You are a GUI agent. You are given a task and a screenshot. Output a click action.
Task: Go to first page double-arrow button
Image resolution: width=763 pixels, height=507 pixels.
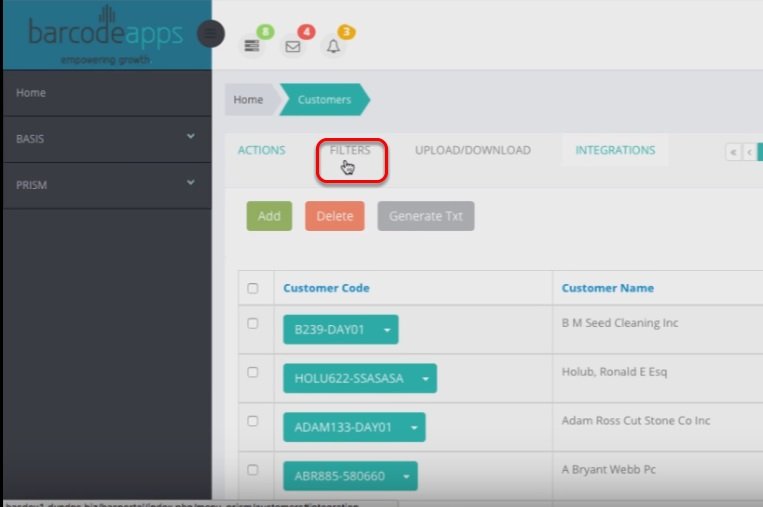click(x=733, y=152)
